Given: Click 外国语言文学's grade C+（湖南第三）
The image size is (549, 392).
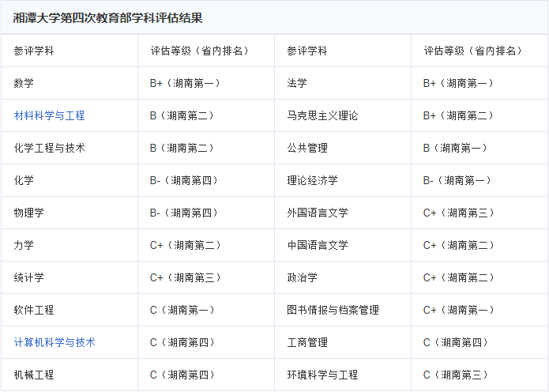Looking at the screenshot, I should (459, 213).
